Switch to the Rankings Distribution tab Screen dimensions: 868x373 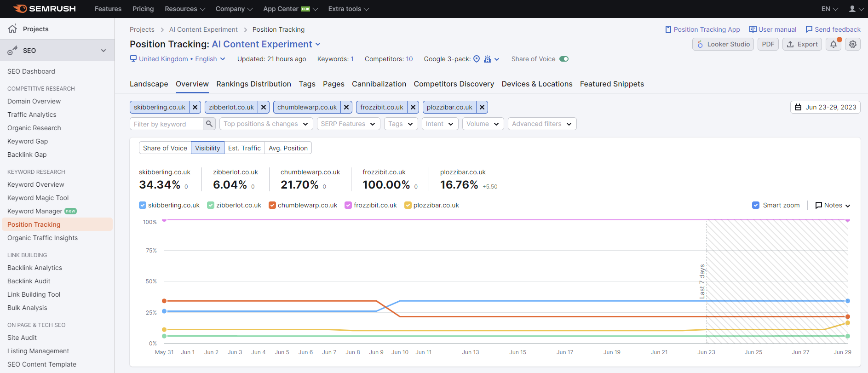tap(253, 84)
